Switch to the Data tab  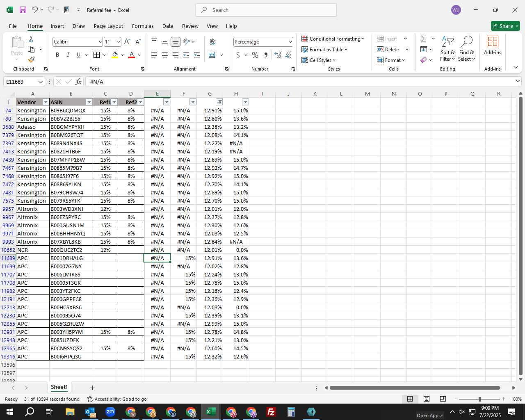[168, 26]
